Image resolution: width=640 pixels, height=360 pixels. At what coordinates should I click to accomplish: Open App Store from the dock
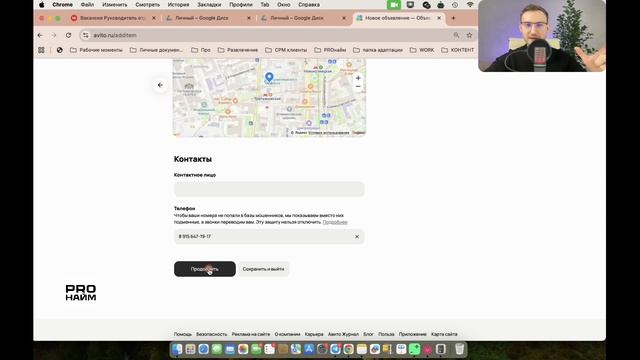click(x=309, y=349)
